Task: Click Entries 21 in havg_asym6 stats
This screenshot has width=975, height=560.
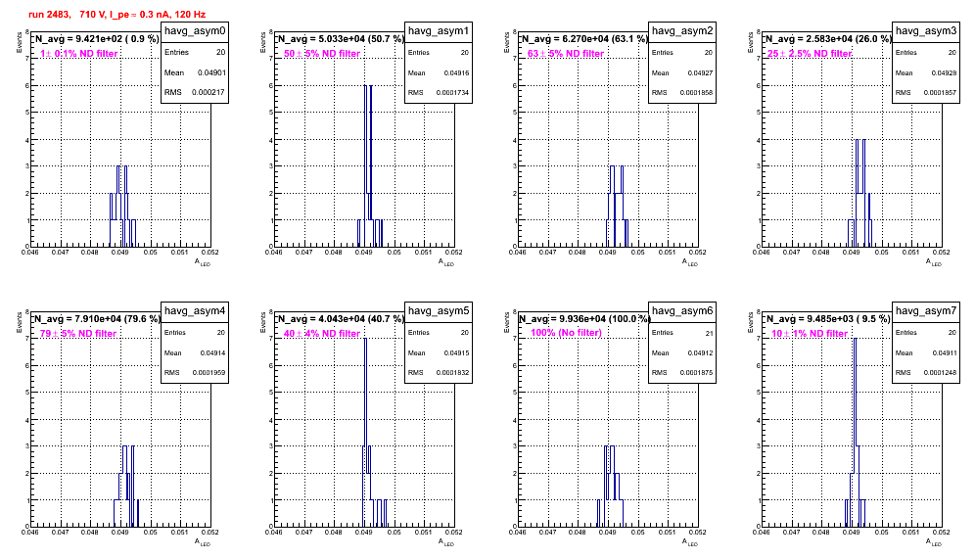Action: (682, 333)
